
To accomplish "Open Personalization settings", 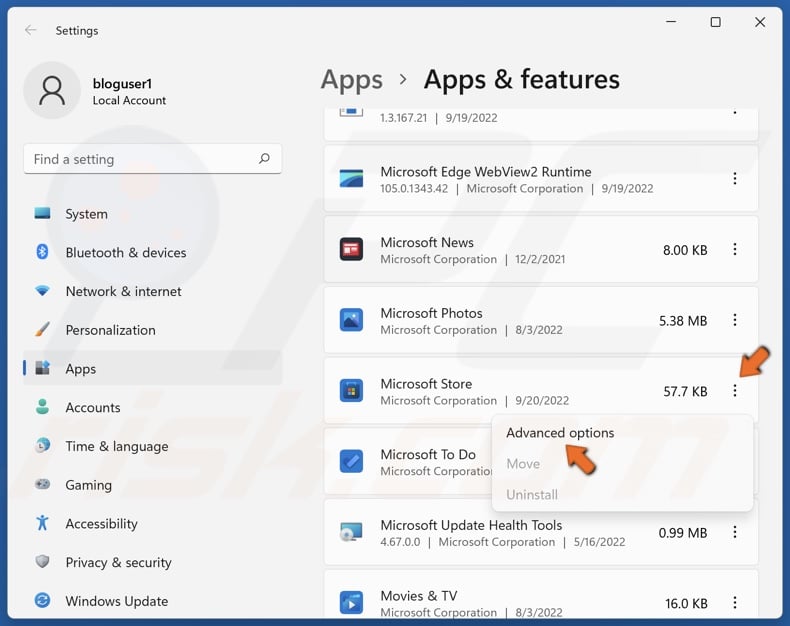I will 152,330.
